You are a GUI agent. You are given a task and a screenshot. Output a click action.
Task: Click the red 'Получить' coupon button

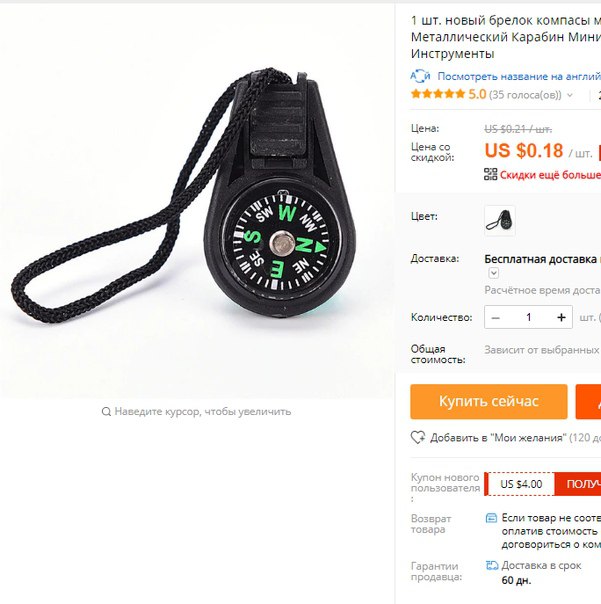(578, 484)
